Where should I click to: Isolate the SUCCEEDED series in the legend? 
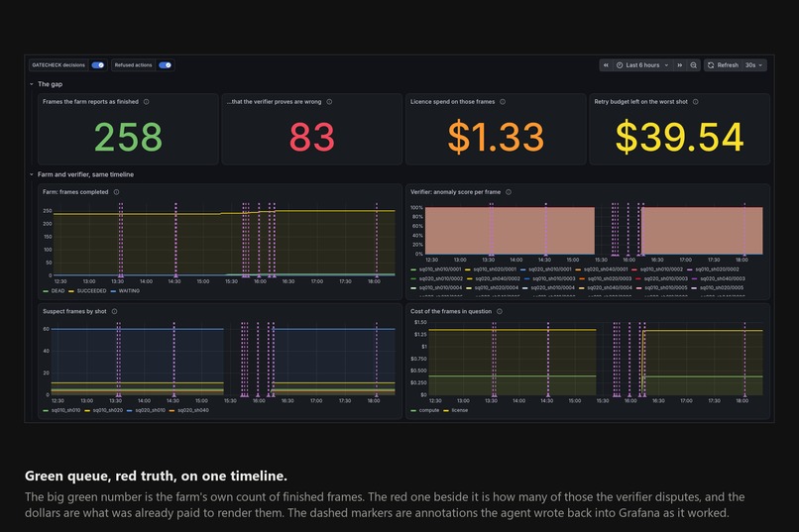[x=92, y=291]
